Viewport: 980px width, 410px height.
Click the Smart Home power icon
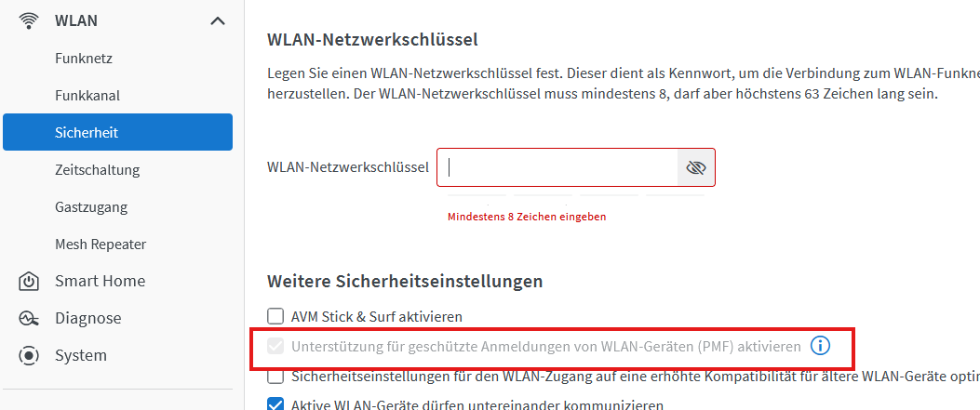point(29,281)
